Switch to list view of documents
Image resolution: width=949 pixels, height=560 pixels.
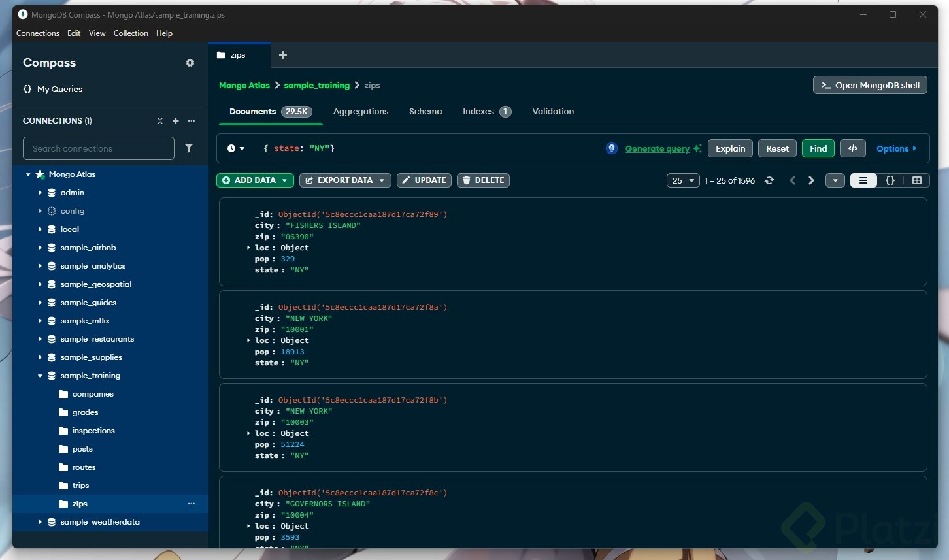point(863,180)
